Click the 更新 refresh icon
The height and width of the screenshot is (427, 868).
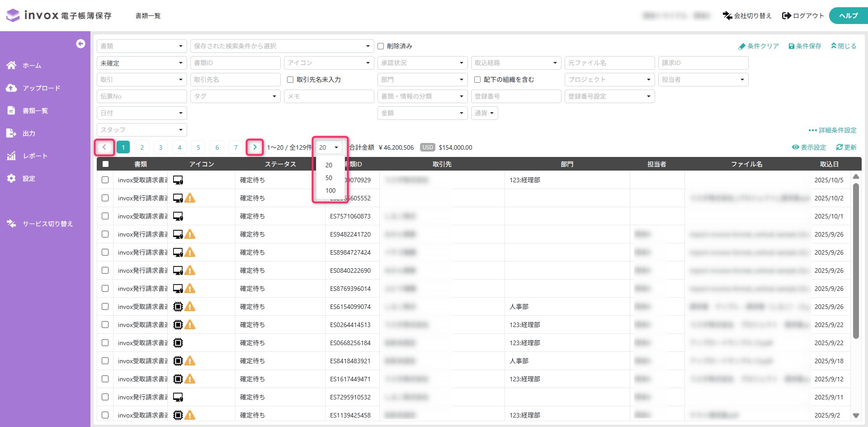(839, 147)
